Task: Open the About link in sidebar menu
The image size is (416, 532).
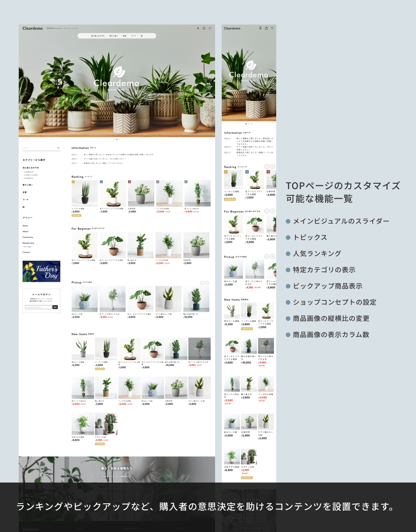Action: pyautogui.click(x=25, y=232)
